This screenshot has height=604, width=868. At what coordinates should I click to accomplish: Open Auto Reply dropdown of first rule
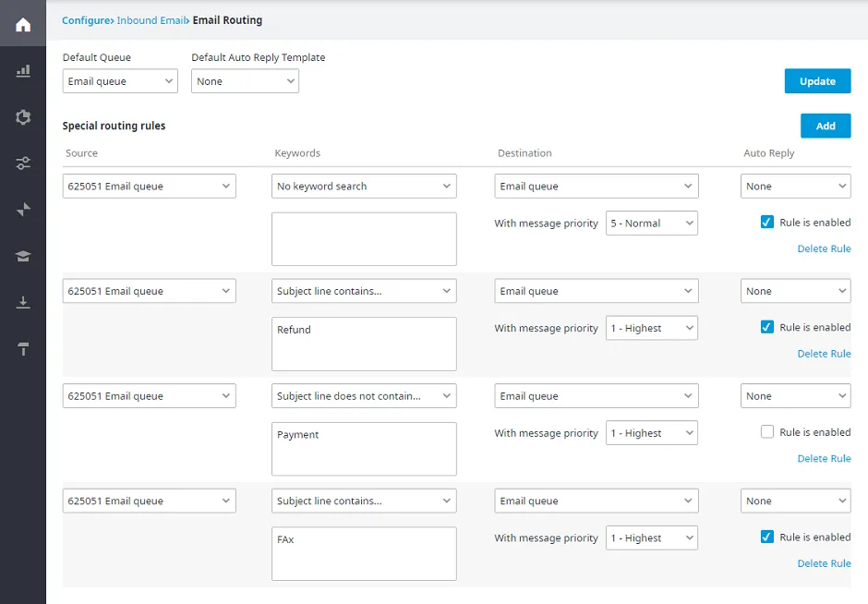click(795, 186)
